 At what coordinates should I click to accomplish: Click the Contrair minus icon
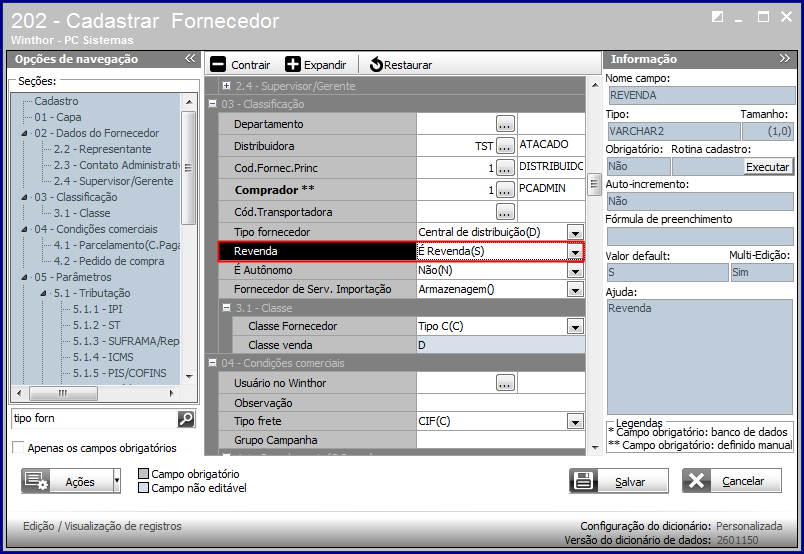[218, 65]
